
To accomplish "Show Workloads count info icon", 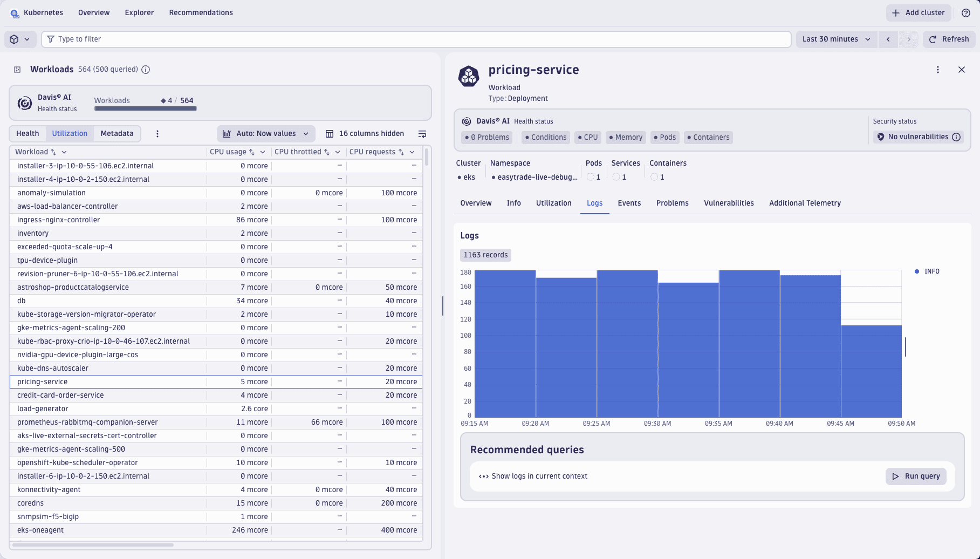I will point(146,70).
